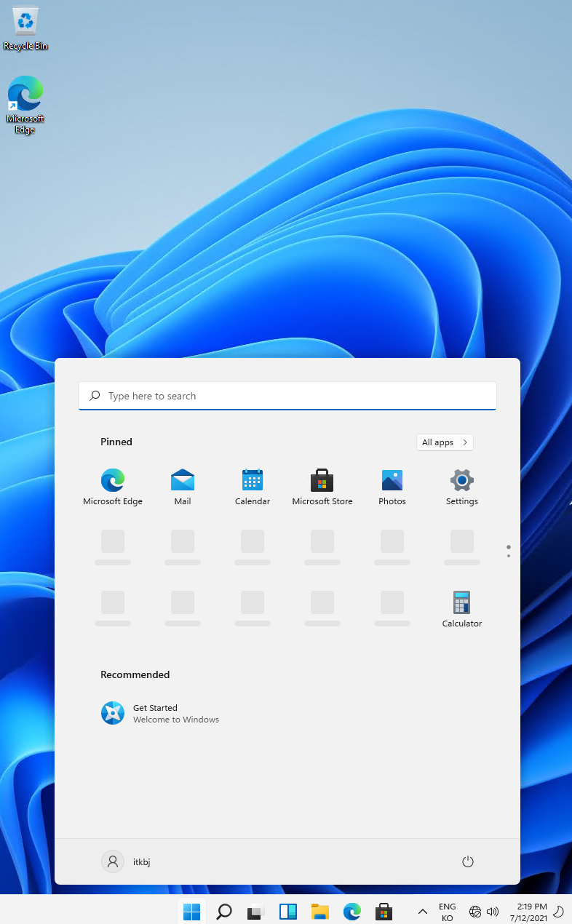Open Task View on the taskbar
Viewport: 572px width, 924px height.
pos(255,911)
